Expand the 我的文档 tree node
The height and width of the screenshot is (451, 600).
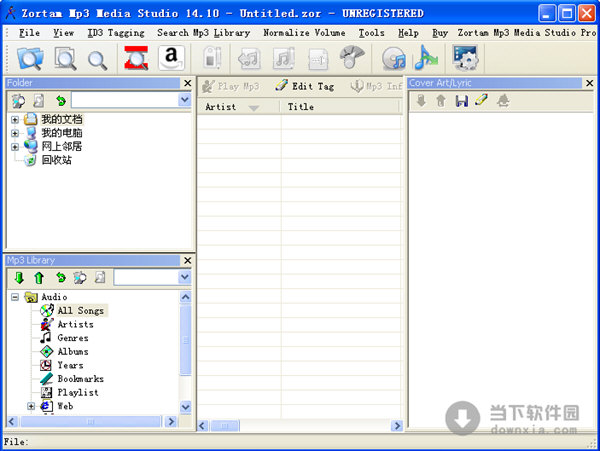pos(15,120)
